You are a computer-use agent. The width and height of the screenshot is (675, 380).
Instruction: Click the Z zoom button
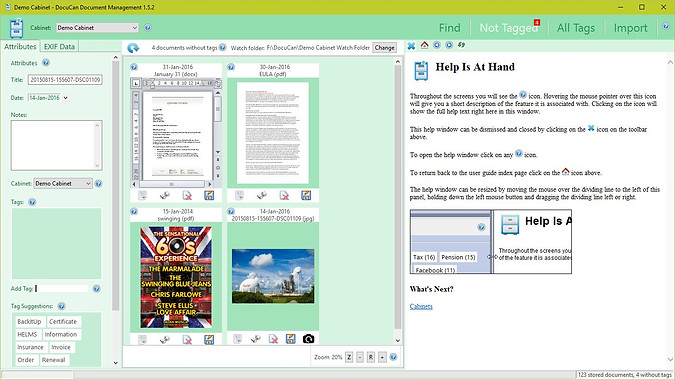349,357
